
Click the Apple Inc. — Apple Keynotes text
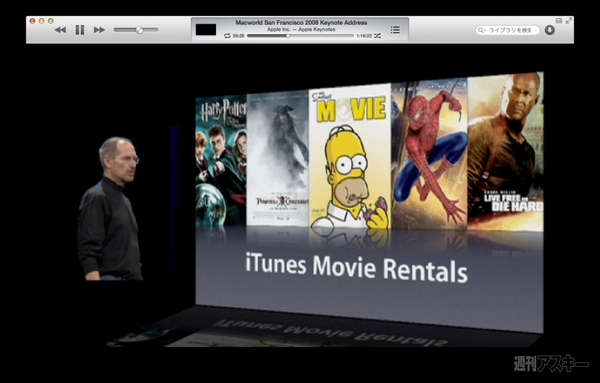301,29
